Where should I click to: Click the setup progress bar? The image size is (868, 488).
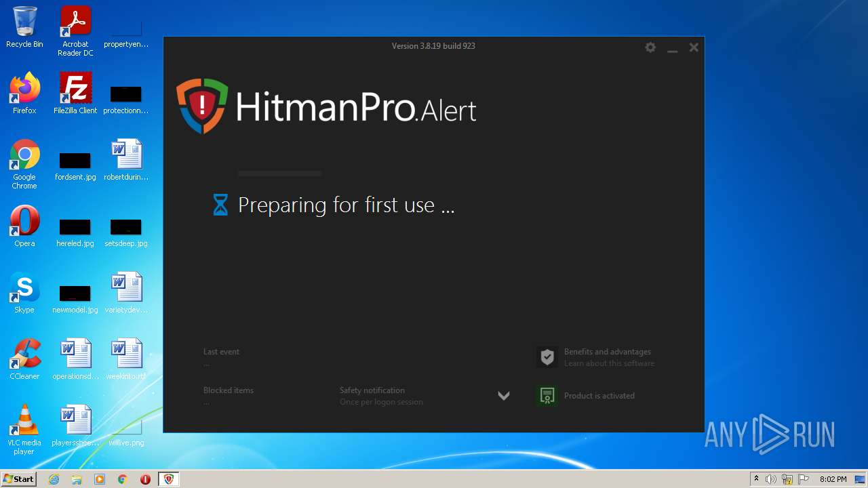(x=280, y=174)
